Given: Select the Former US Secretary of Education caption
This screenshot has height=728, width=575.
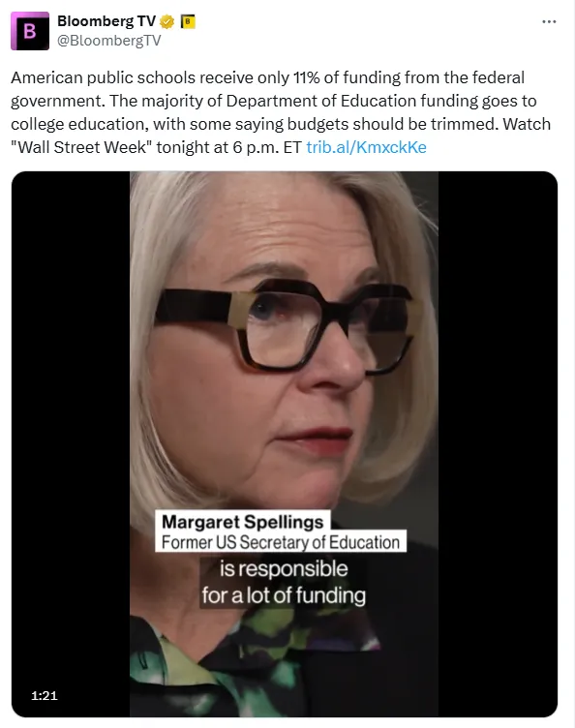Looking at the screenshot, I should pos(281,542).
